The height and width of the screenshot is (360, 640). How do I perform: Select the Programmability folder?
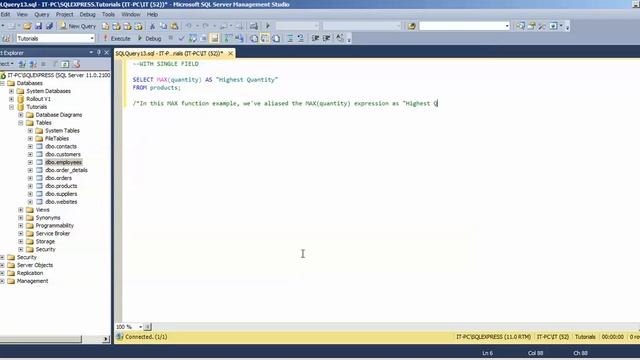pyautogui.click(x=55, y=226)
